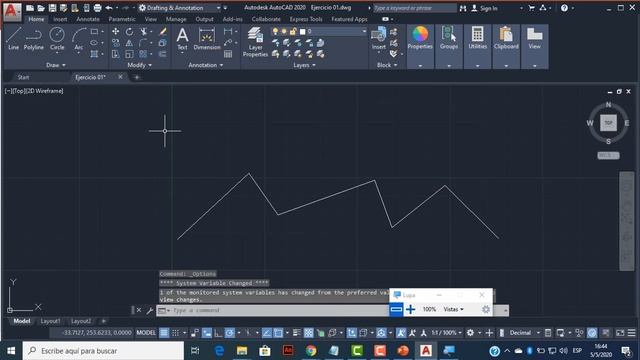Click the WCS button under ViewCube
This screenshot has height=360, width=640.
[608, 156]
